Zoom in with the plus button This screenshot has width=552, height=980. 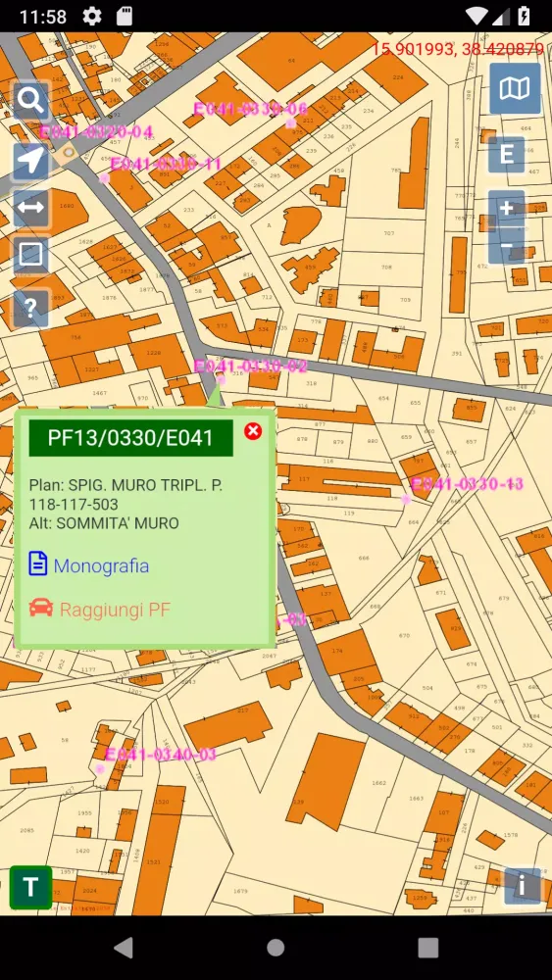(x=506, y=208)
